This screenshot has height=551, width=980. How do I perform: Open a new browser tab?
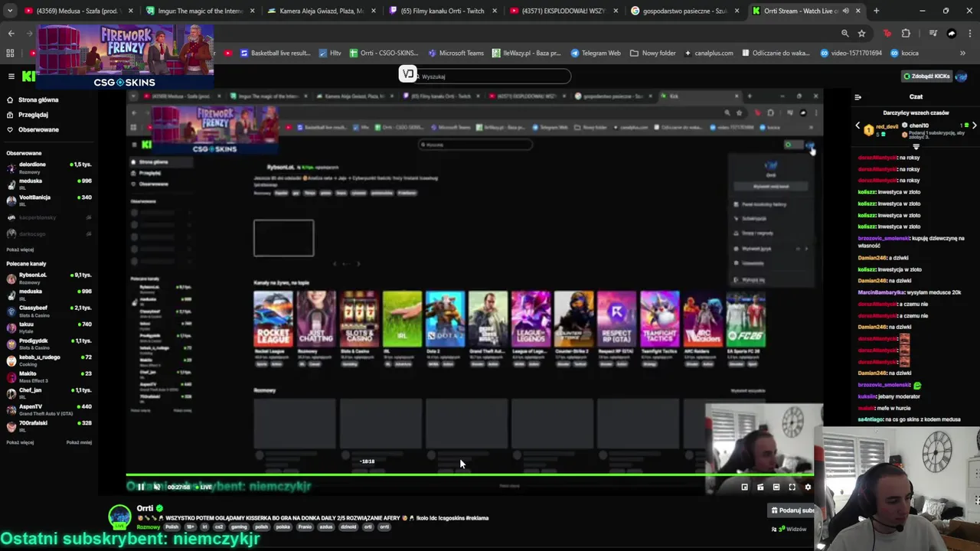click(876, 11)
